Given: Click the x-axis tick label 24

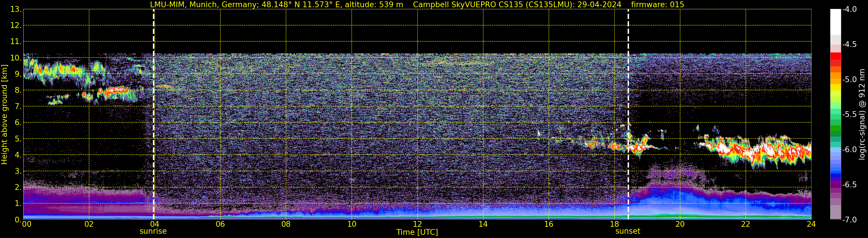Looking at the screenshot, I should click(x=811, y=224).
